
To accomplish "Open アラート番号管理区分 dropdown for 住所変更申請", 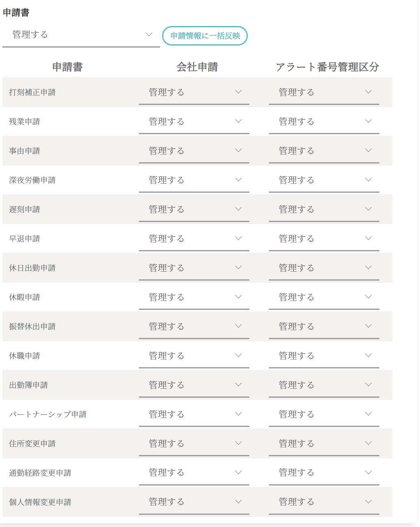I will [324, 444].
